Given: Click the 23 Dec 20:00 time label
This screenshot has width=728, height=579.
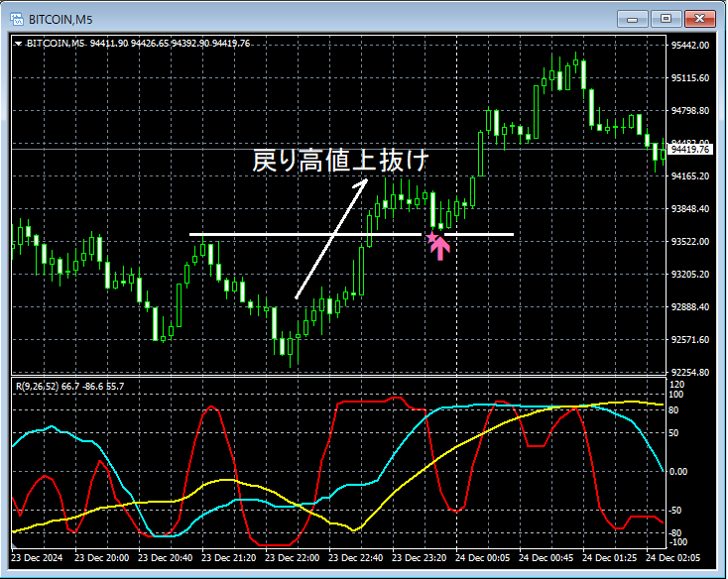Looking at the screenshot, I should (102, 557).
